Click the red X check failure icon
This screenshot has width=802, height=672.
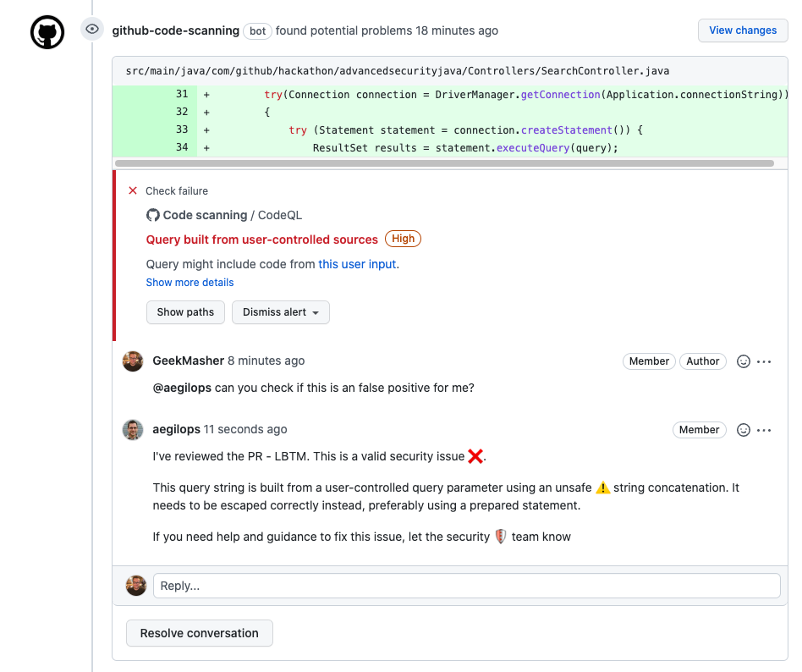[x=133, y=191]
